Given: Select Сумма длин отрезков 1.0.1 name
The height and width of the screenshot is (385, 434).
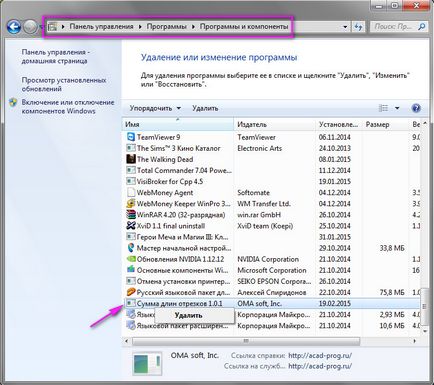Looking at the screenshot, I should [180, 304].
